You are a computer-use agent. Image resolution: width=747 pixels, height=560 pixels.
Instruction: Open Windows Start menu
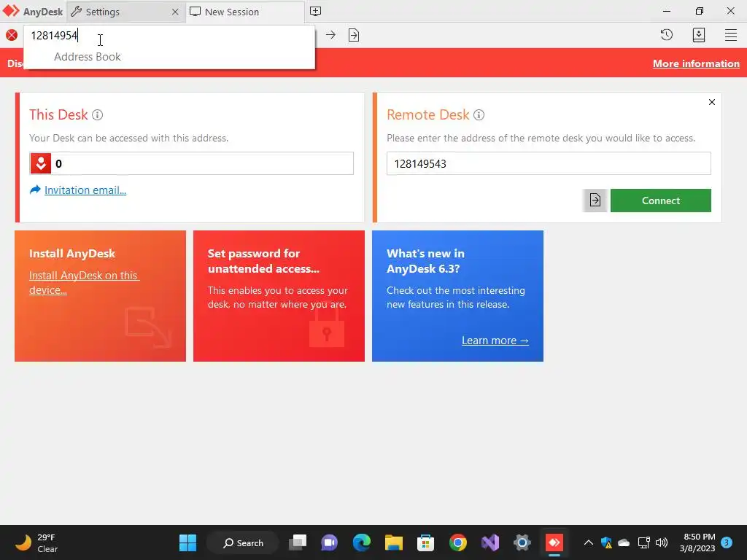tap(187, 542)
